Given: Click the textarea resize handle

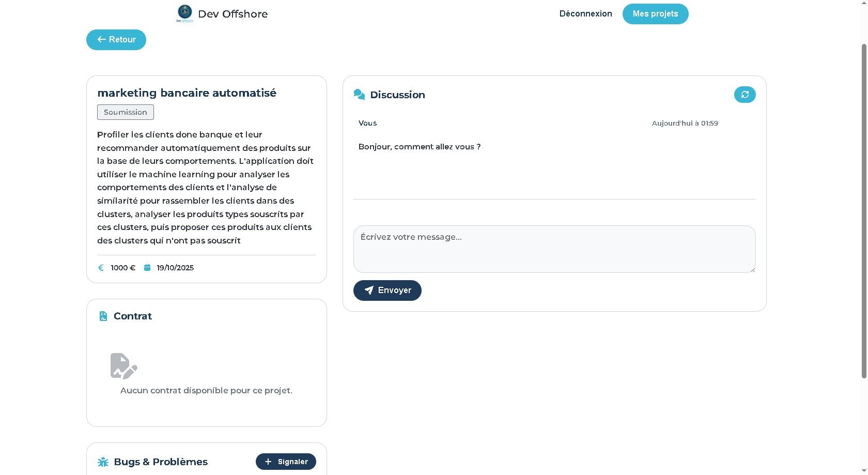Looking at the screenshot, I should 752,269.
